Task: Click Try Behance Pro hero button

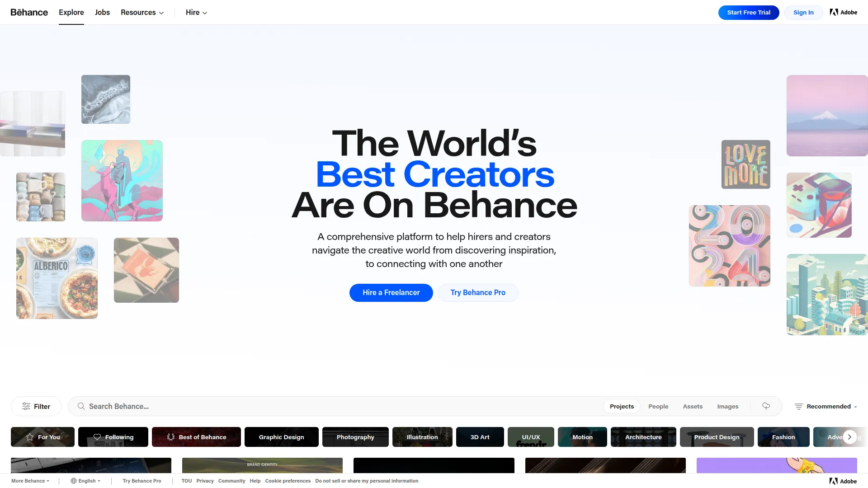Action: (478, 292)
